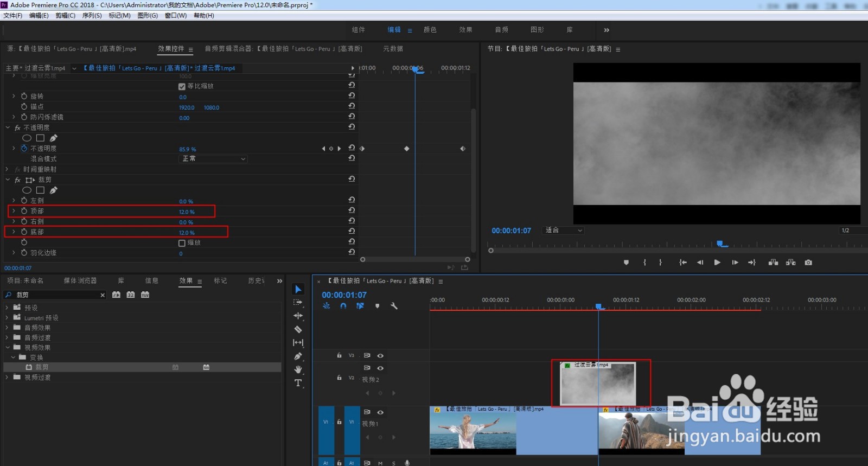Select the Slip tool
Screen dimensions: 868x466
tap(298, 343)
